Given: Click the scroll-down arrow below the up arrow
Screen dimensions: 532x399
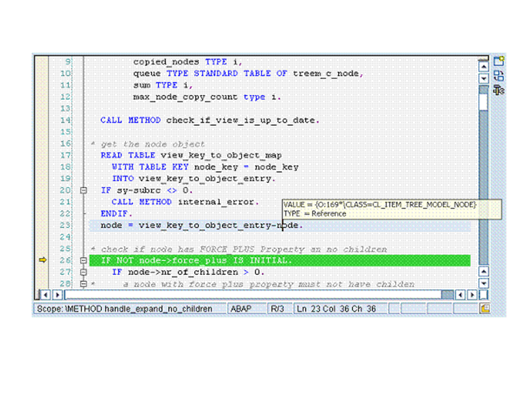Looking at the screenshot, I should [483, 78].
